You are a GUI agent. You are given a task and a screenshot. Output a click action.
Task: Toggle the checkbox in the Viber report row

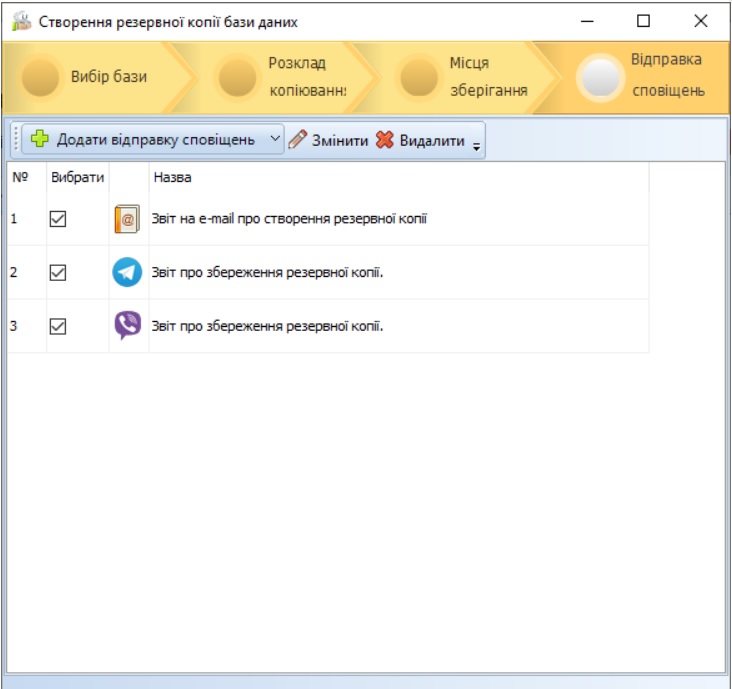tap(58, 326)
